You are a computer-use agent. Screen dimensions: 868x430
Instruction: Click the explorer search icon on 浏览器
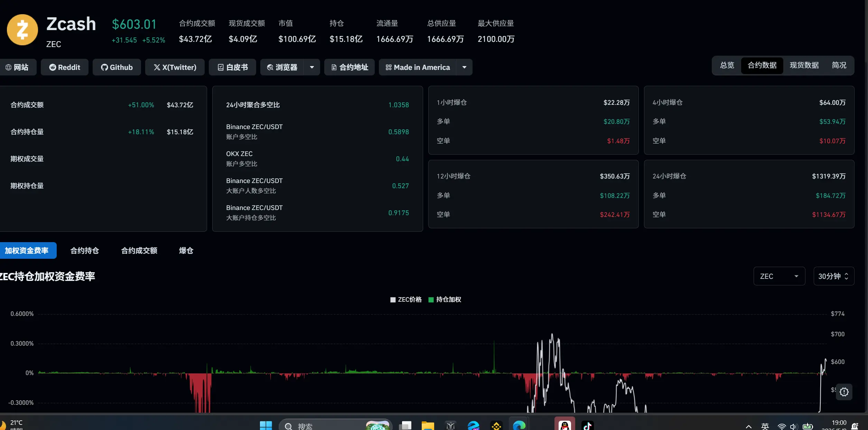coord(270,67)
